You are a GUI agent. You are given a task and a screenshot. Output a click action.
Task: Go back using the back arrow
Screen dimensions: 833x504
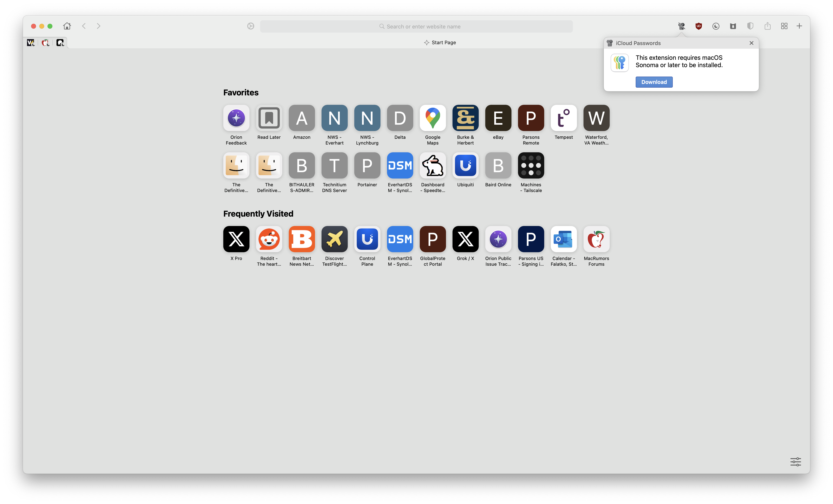84,26
